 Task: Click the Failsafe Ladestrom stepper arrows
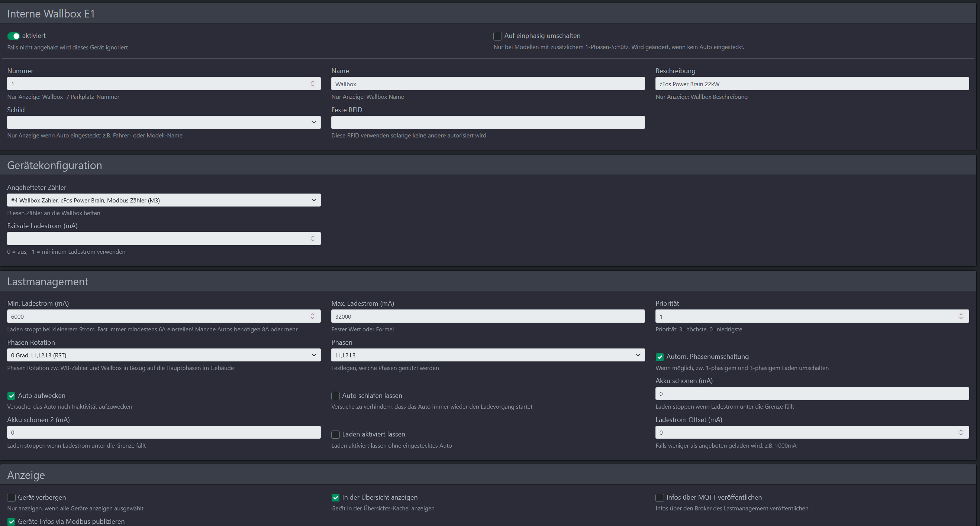313,239
